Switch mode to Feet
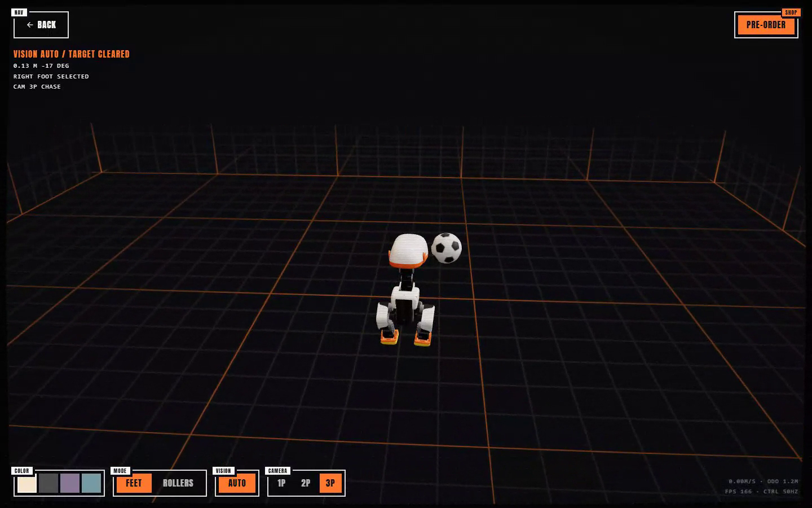The height and width of the screenshot is (508, 812). point(134,483)
